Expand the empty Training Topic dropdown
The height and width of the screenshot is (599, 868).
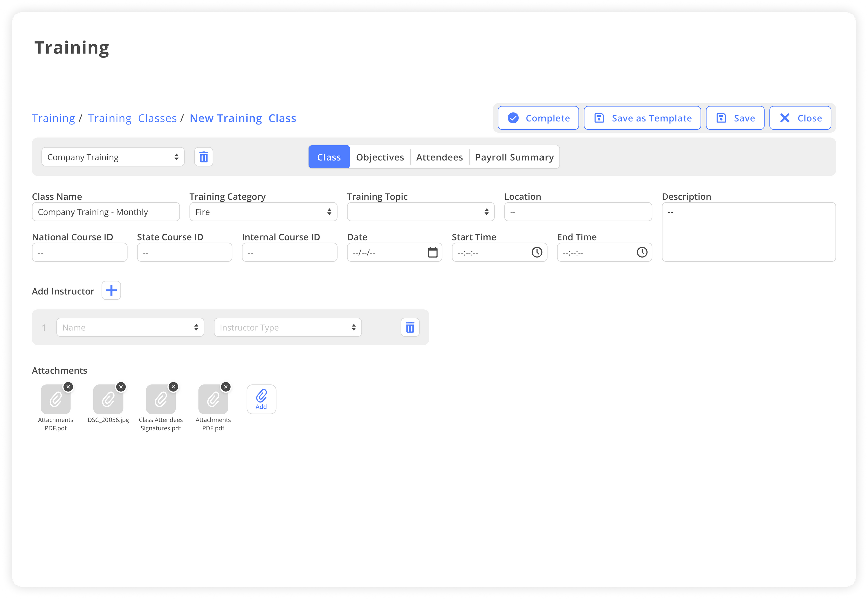coord(421,212)
